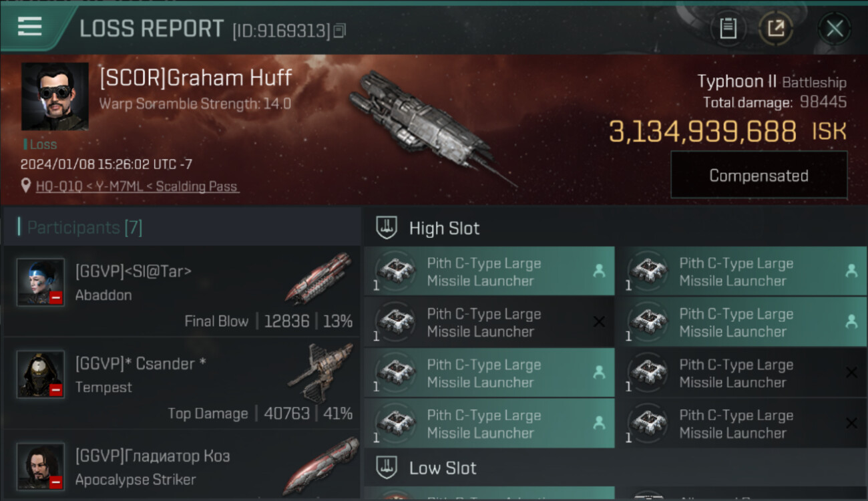Click the location pin icon

[26, 186]
